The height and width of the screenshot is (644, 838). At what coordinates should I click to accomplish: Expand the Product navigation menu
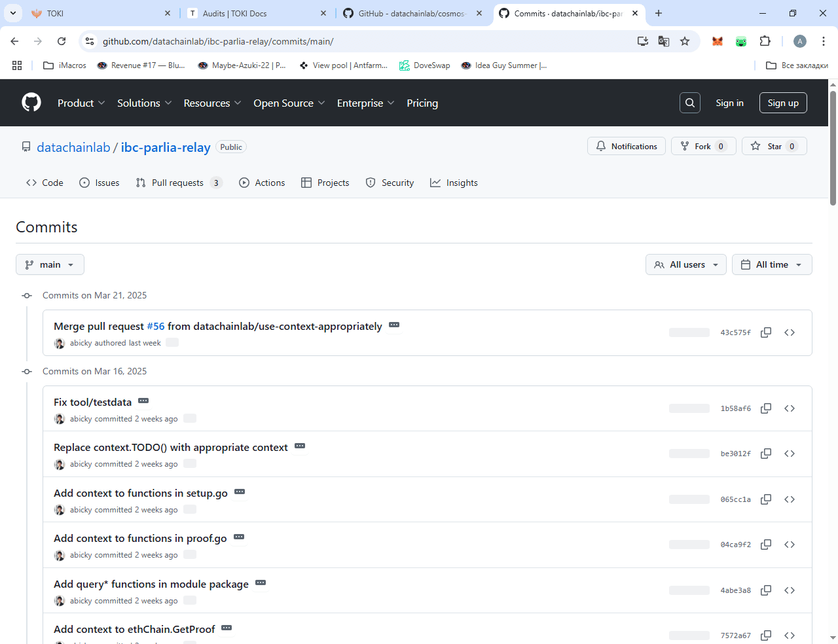(81, 103)
